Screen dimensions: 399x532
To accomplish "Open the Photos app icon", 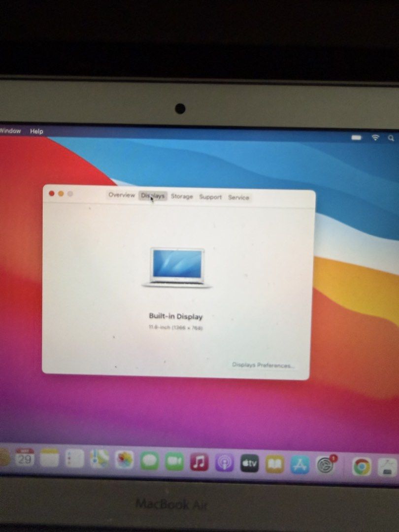I will point(125,460).
